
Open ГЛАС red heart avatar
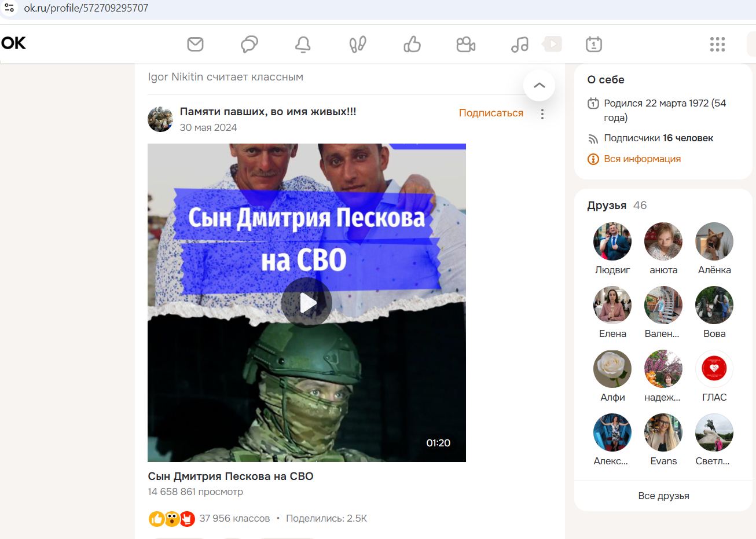tap(714, 369)
